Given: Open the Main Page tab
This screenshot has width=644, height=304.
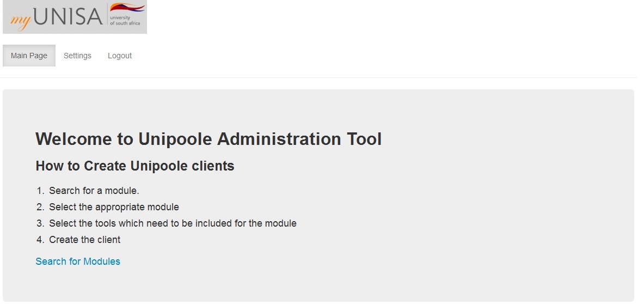Looking at the screenshot, I should coord(29,56).
